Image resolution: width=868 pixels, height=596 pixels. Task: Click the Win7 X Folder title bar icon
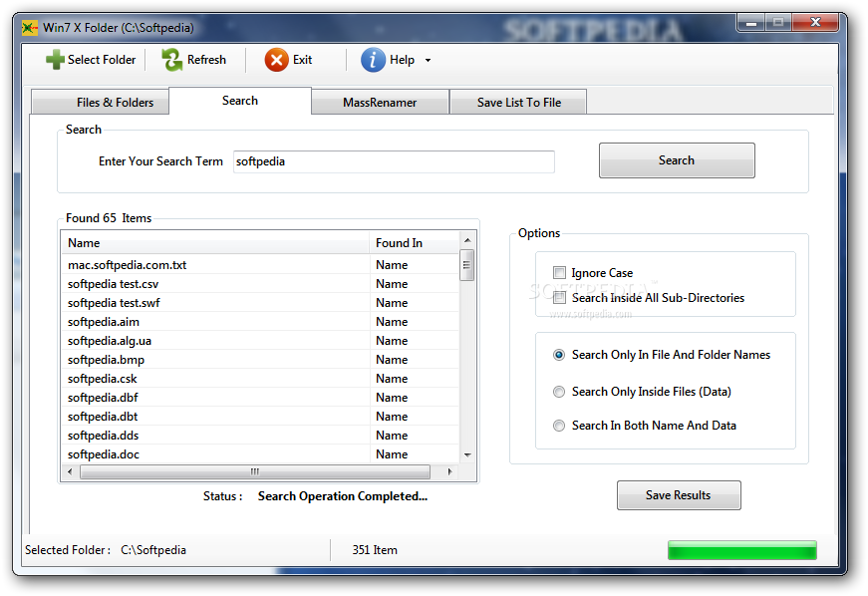(30, 28)
